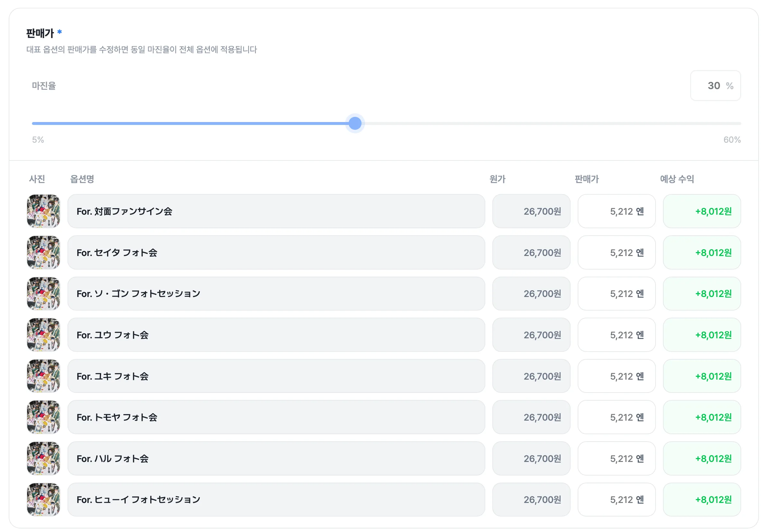Viewport: 767px width, 532px height.
Task: Click profit +8,012원 in 対面ファンサイン会 row
Action: [702, 211]
